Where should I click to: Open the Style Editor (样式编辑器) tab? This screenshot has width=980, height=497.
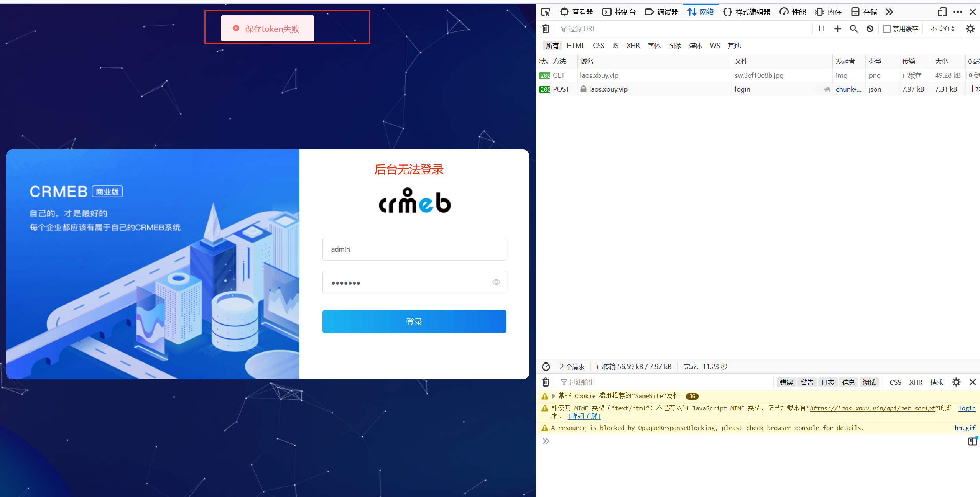click(747, 12)
